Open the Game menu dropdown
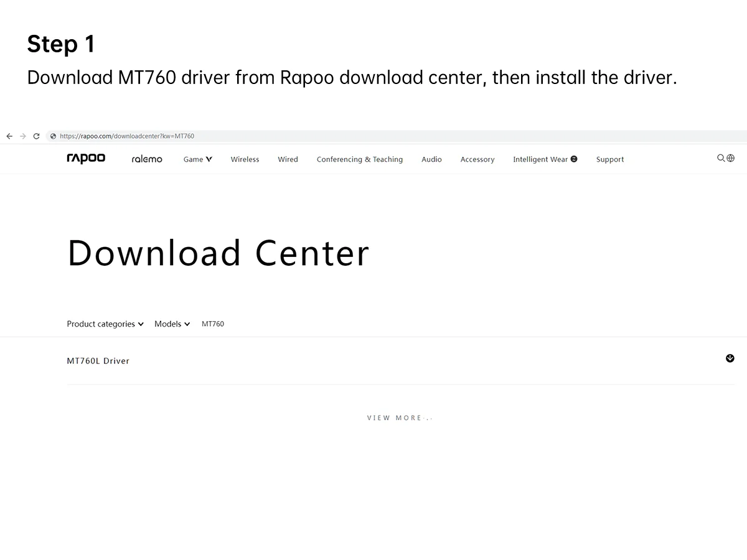747x560 pixels. [x=198, y=159]
